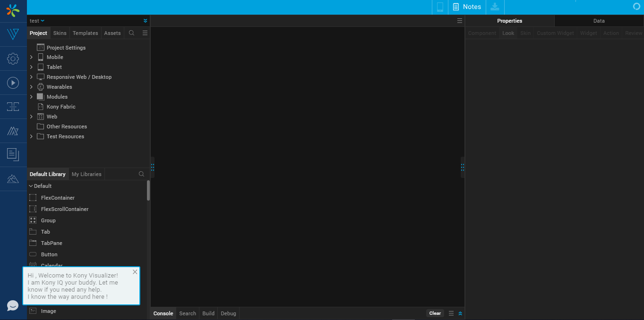Image resolution: width=644 pixels, height=320 pixels.
Task: Click the circled play icon in sidebar
Action: (x=13, y=83)
